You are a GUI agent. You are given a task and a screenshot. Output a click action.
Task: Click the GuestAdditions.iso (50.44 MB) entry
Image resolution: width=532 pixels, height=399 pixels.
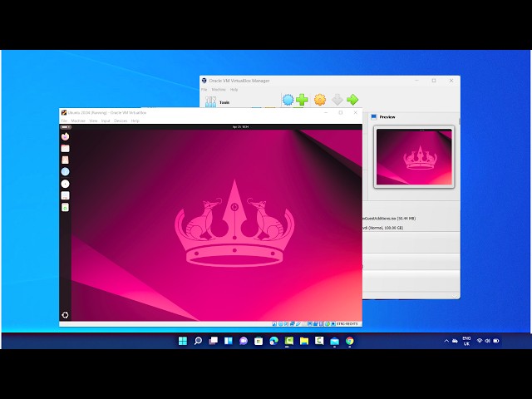(389, 219)
